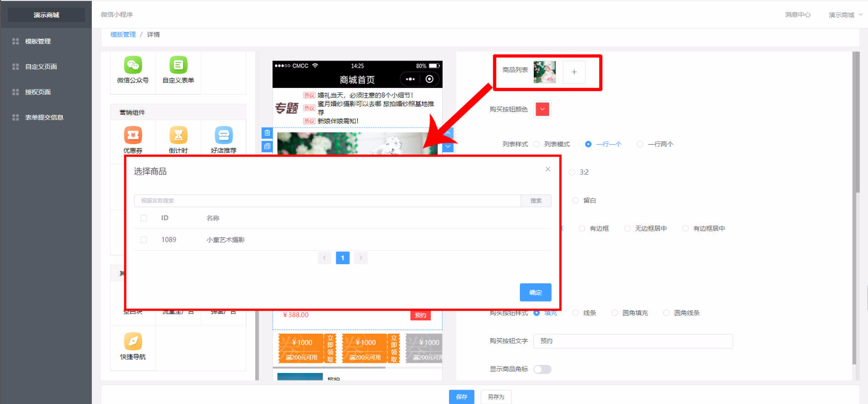Expand the 演示商城 account dropdown
The image size is (868, 404).
845,15
